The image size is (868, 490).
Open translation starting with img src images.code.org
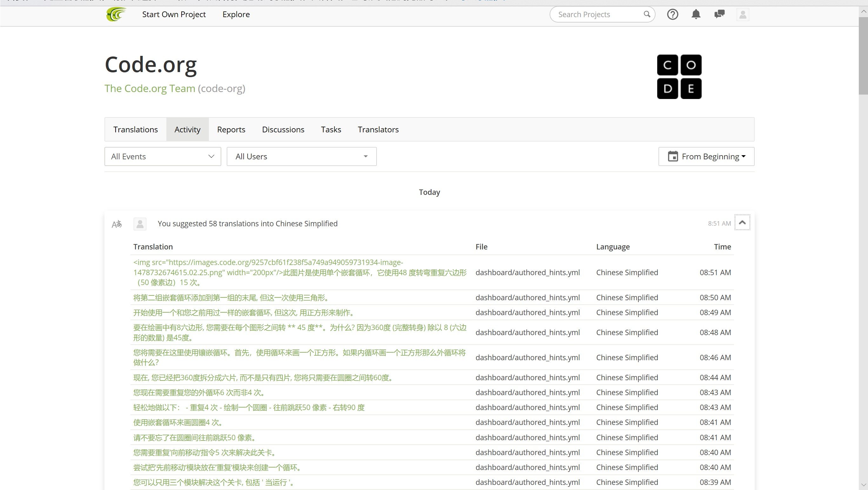click(x=300, y=272)
